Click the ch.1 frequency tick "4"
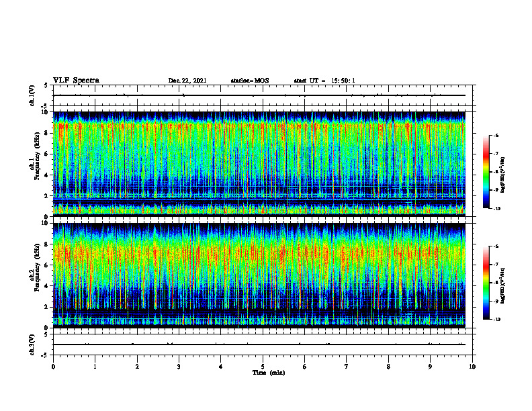 point(47,175)
